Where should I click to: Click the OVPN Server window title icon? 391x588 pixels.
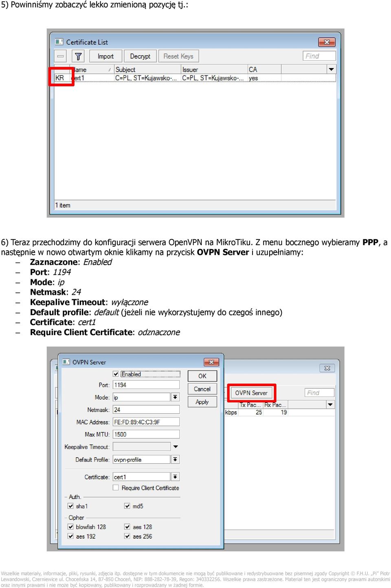[66, 362]
